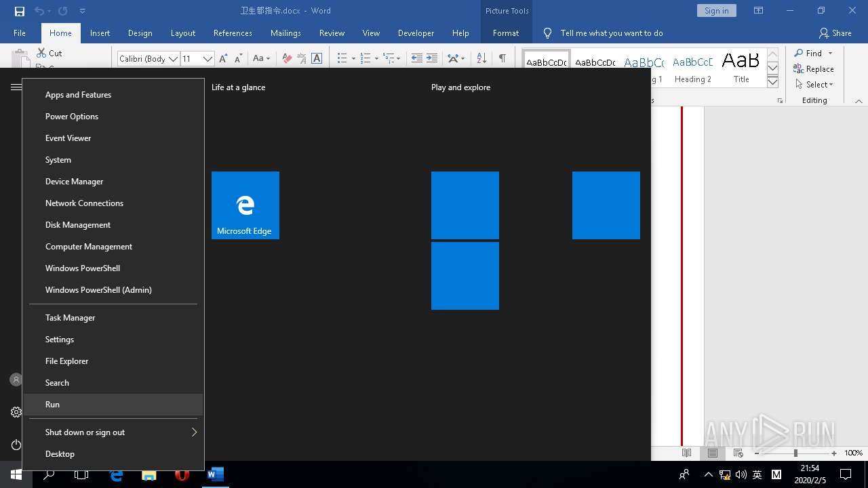Click the Save icon in Word's title bar
This screenshot has width=868, height=488.
(x=19, y=11)
